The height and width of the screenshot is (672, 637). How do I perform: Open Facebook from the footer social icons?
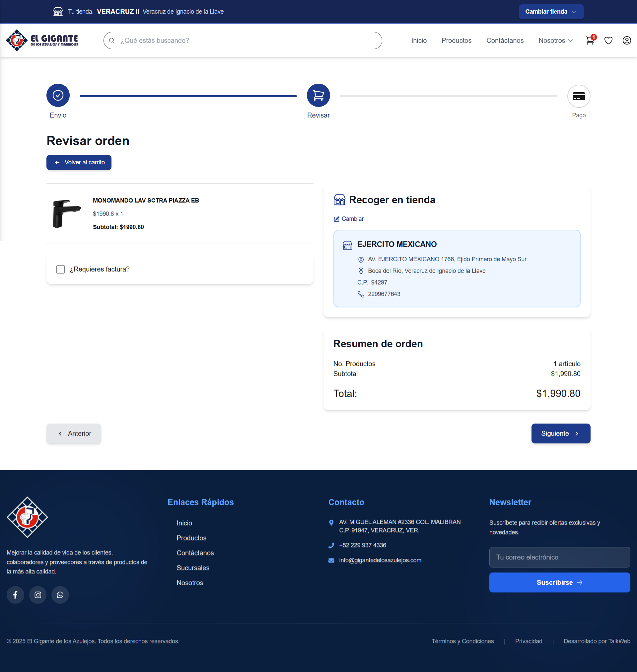[15, 595]
